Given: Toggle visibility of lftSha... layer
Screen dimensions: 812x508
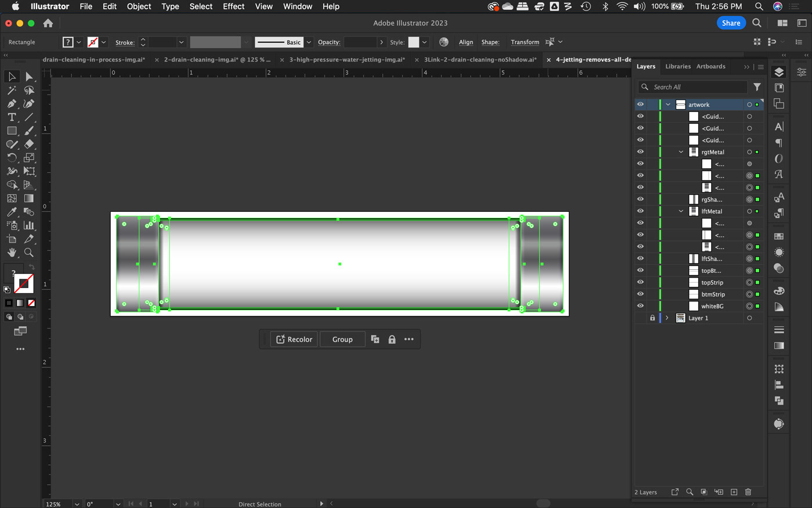Looking at the screenshot, I should click(640, 258).
